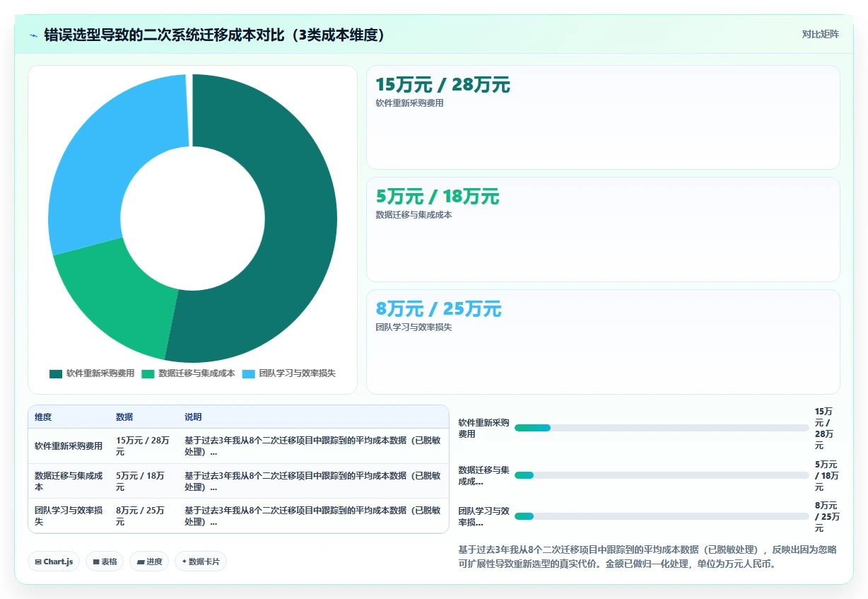Click the 8万元 / 25万元 card heading

(x=438, y=309)
